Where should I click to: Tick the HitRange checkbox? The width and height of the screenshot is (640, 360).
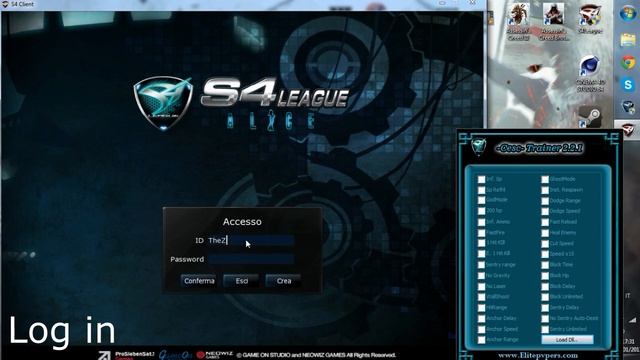(482, 308)
